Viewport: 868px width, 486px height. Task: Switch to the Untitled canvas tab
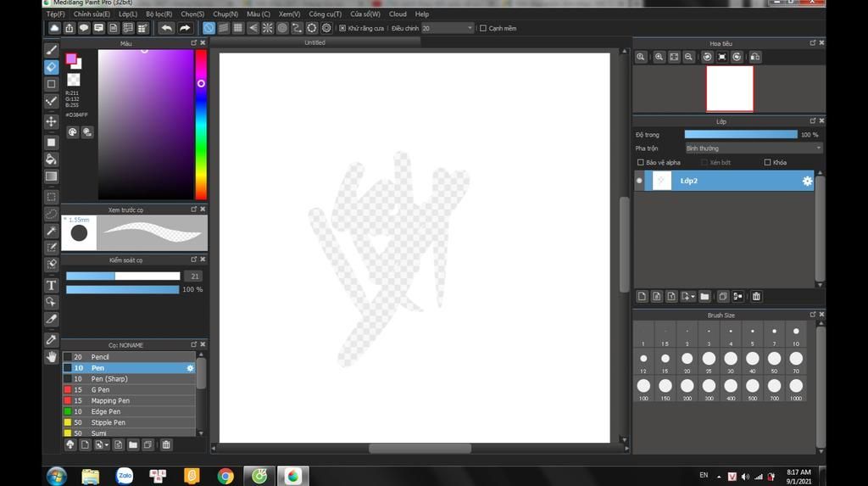click(314, 42)
